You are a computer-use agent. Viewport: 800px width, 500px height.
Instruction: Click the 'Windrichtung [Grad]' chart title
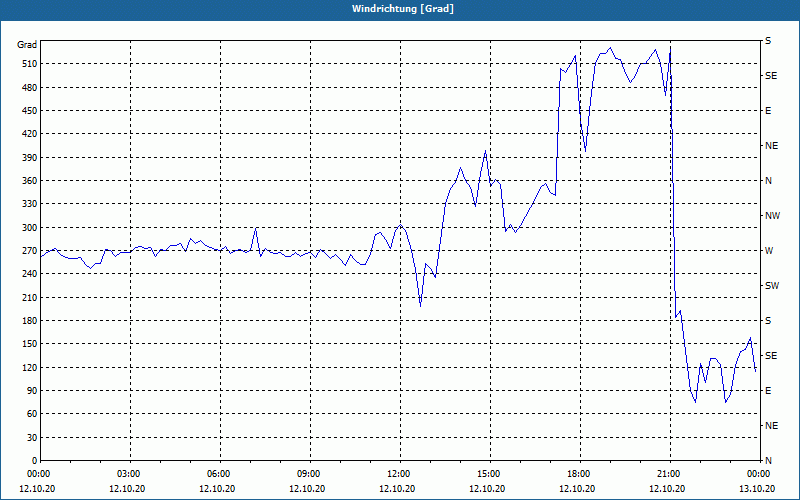tap(403, 9)
